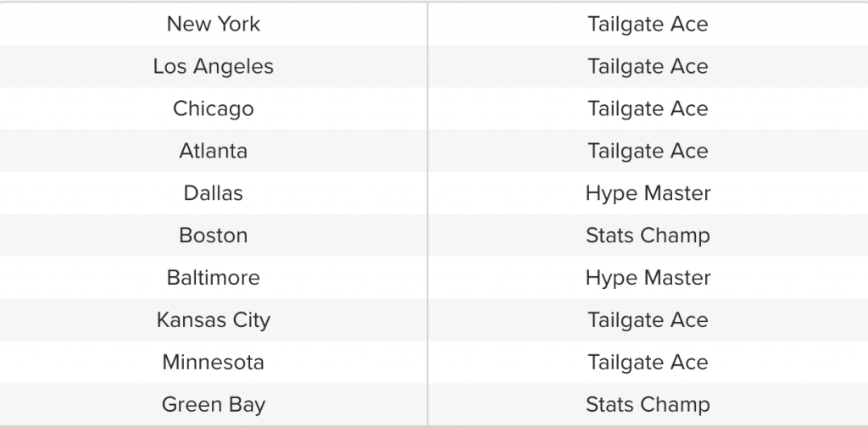Select the Kansas City cell
Image resolution: width=868 pixels, height=427 pixels.
[214, 320]
